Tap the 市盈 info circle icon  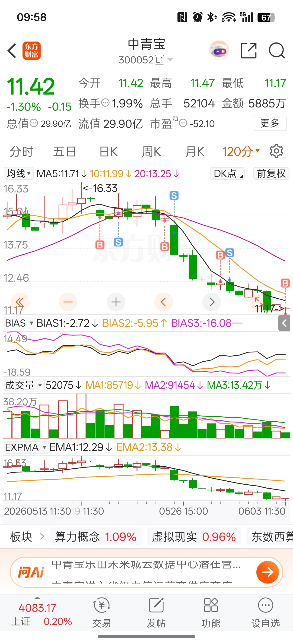point(183,123)
